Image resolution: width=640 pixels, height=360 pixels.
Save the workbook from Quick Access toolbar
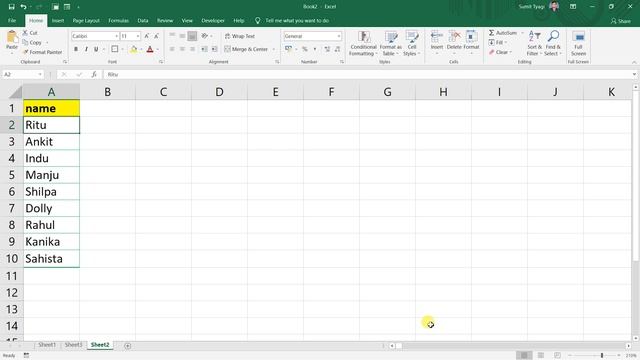click(11, 7)
